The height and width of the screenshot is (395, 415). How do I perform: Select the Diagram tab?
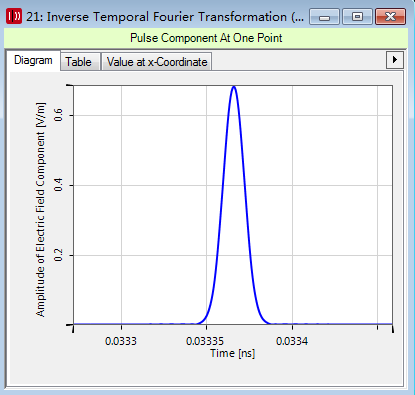click(x=33, y=60)
